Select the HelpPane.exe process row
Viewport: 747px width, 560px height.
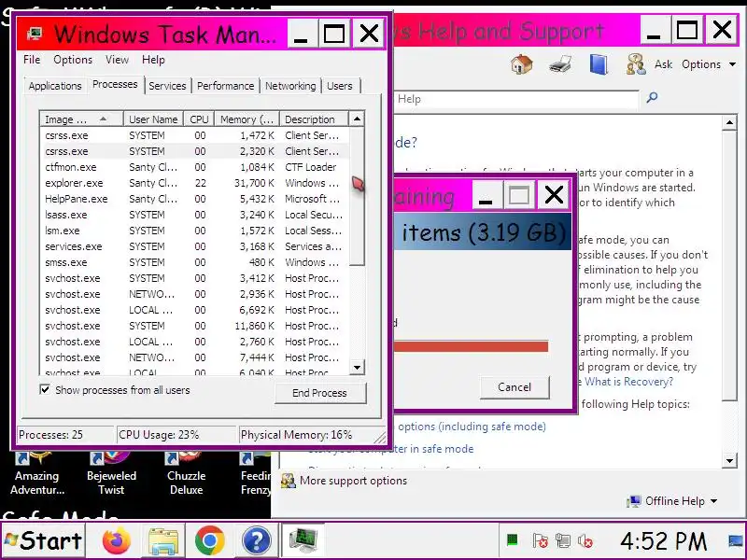[x=194, y=199]
